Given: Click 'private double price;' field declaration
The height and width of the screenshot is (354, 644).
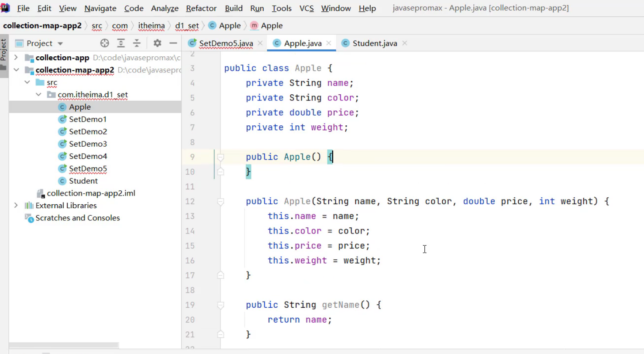Looking at the screenshot, I should click(x=302, y=113).
